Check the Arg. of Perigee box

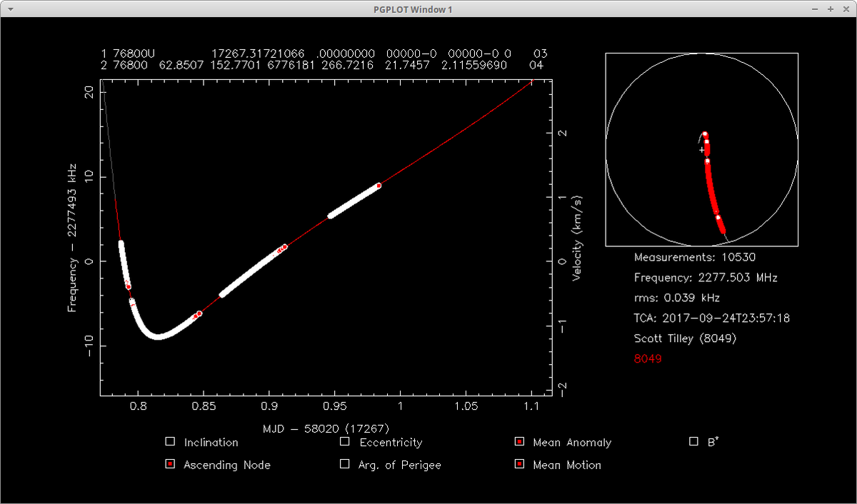pos(345,465)
